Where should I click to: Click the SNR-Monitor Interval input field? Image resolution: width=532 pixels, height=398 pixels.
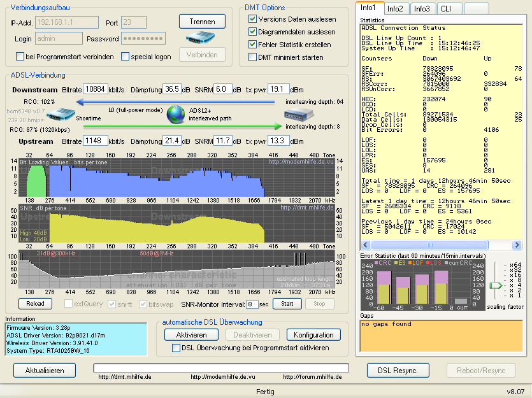click(252, 304)
